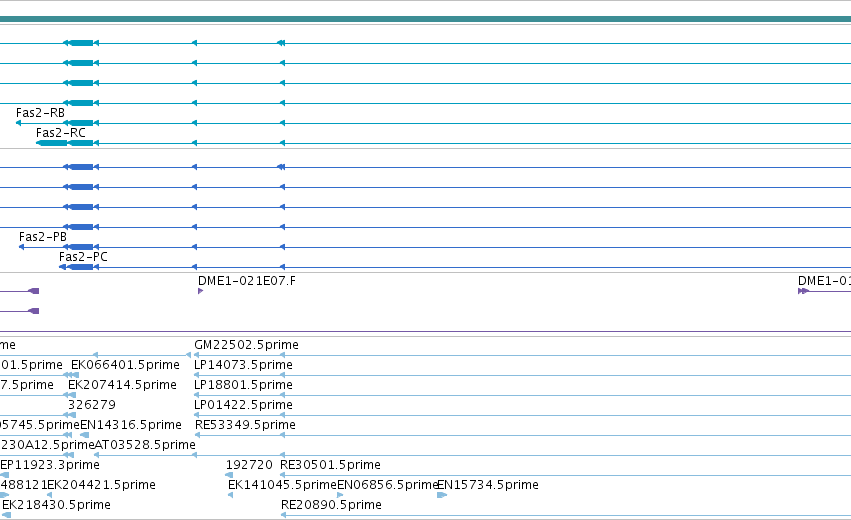
Task: Select the 192720 feature label
Action: 249,465
